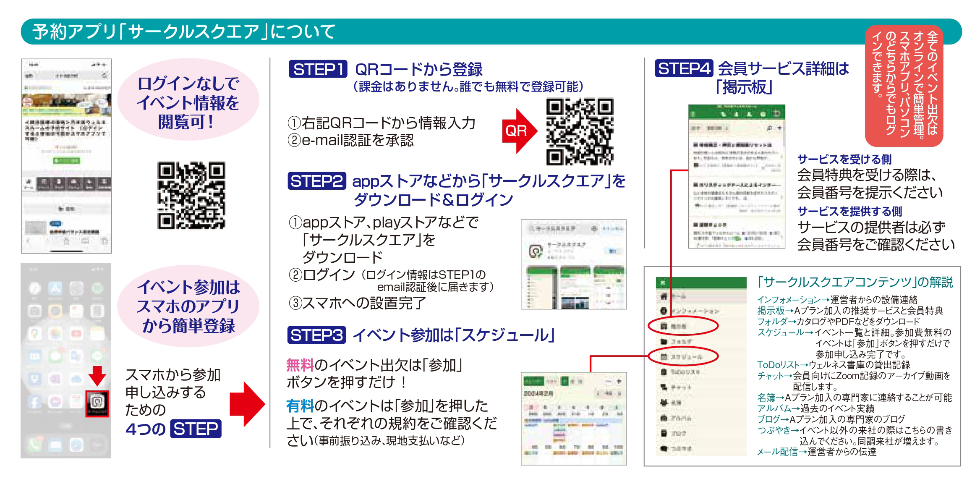Select text ToDoリスト→ウェルネス書庫の貸出記録
The height and width of the screenshot is (484, 980).
(x=833, y=365)
